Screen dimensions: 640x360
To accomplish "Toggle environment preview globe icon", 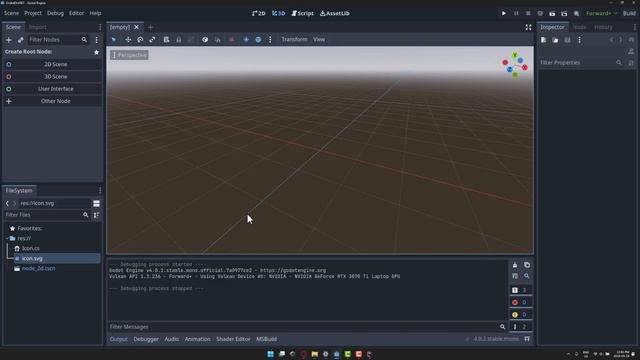I will pyautogui.click(x=258, y=40).
